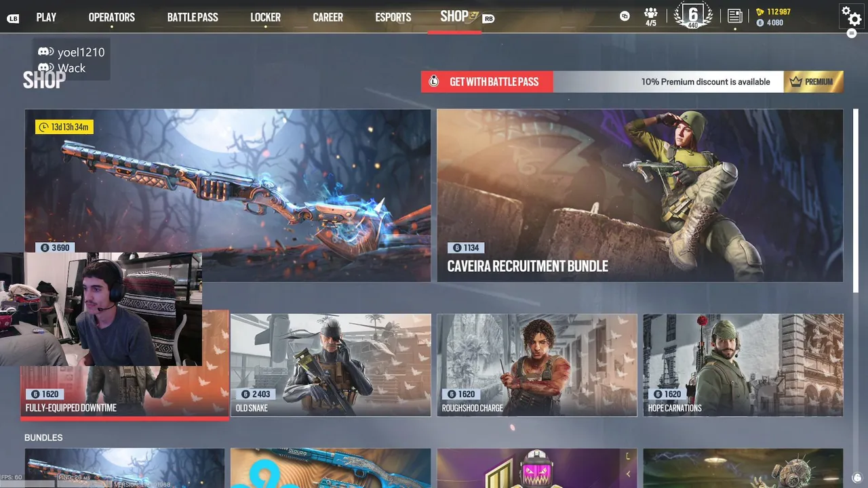Open the Old Snake bundle card

tap(330, 365)
